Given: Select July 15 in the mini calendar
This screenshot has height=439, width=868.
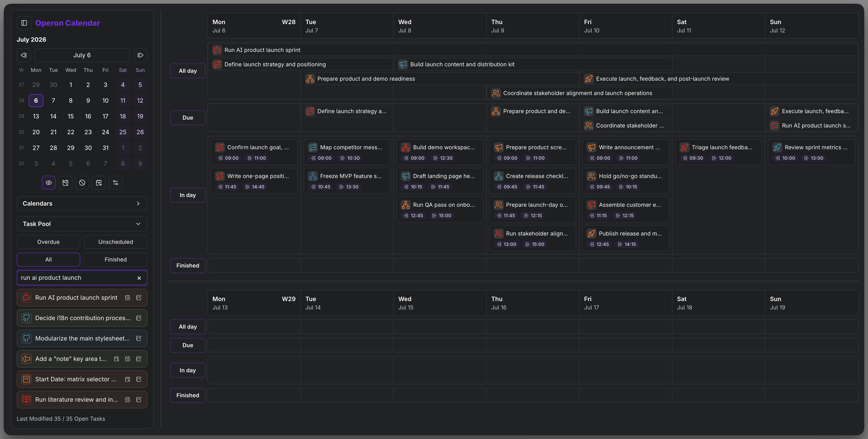Looking at the screenshot, I should pos(71,116).
